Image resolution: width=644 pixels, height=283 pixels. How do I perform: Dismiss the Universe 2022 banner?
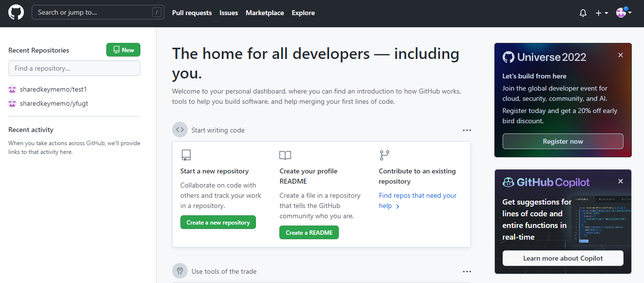[621, 56]
